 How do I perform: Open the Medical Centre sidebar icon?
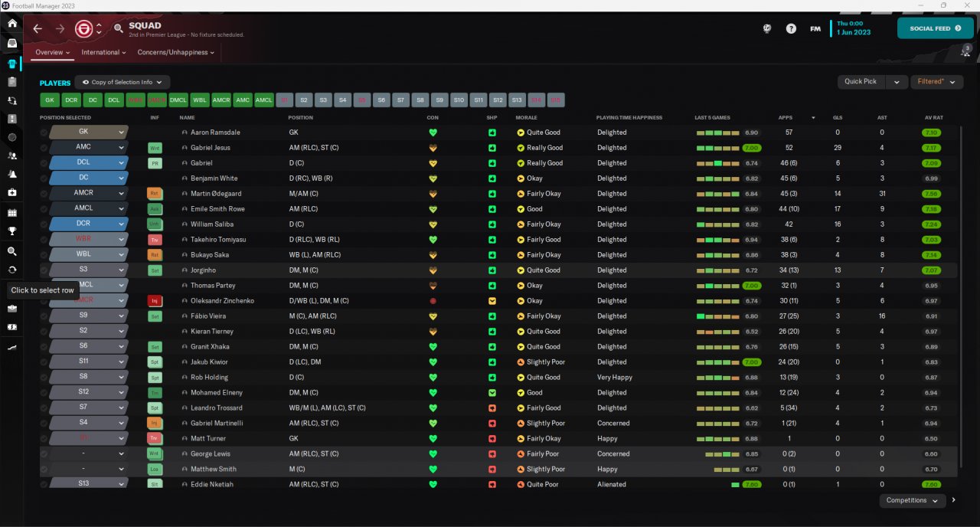tap(12, 192)
